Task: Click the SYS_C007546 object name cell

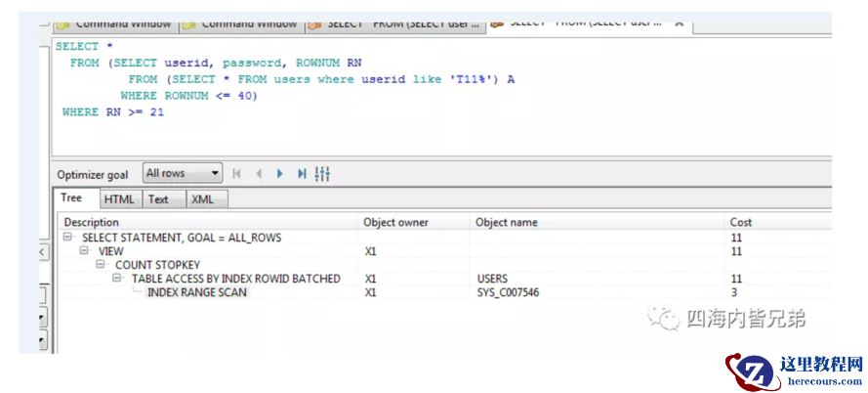Action: 508,292
